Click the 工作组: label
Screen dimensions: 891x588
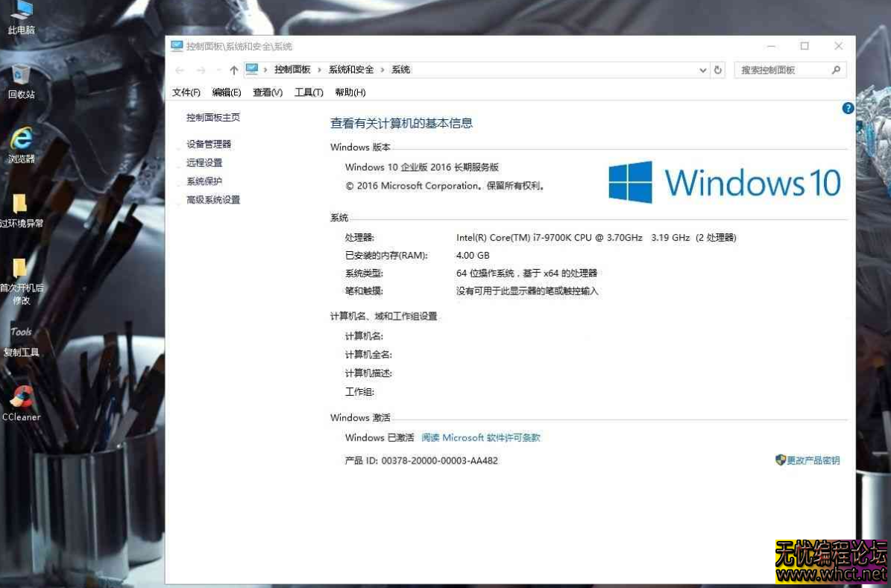click(359, 392)
